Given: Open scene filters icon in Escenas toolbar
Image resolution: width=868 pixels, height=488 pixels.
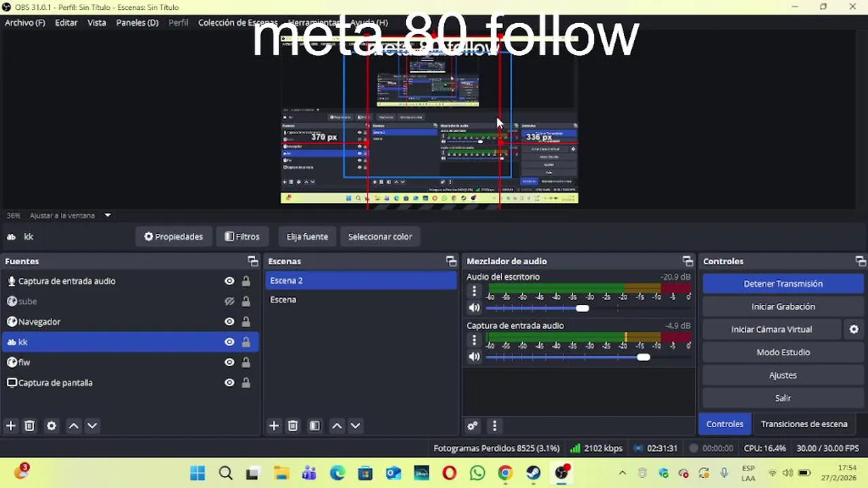Looking at the screenshot, I should [315, 426].
